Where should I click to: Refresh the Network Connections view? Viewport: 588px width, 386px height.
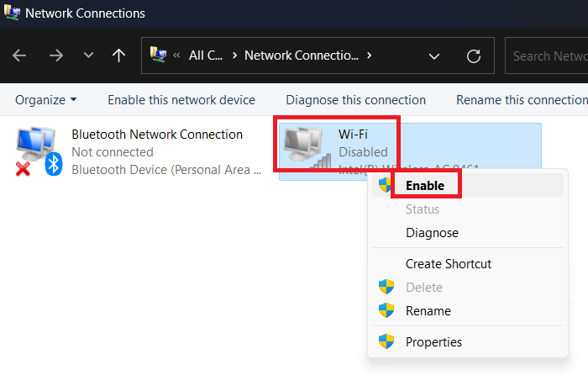point(474,56)
